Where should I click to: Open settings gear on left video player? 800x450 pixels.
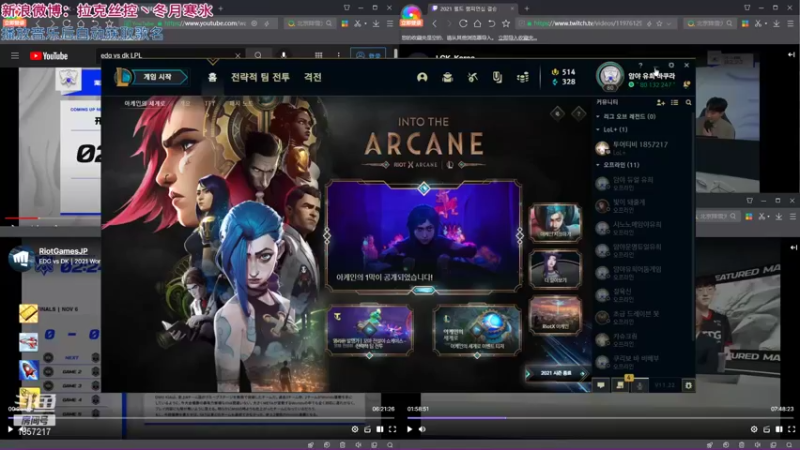(355, 429)
